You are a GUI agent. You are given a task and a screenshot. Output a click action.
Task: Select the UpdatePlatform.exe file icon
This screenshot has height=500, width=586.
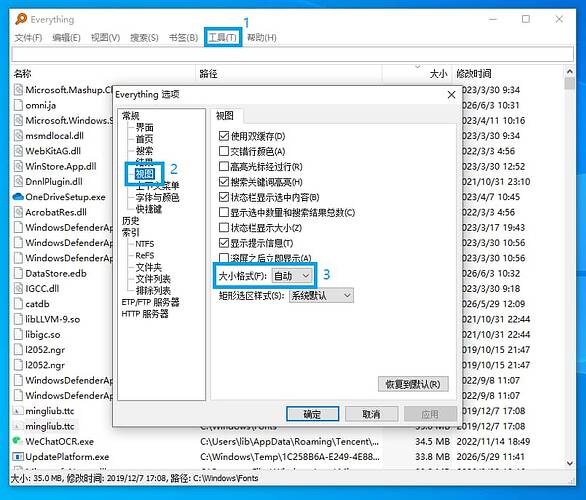(18, 457)
